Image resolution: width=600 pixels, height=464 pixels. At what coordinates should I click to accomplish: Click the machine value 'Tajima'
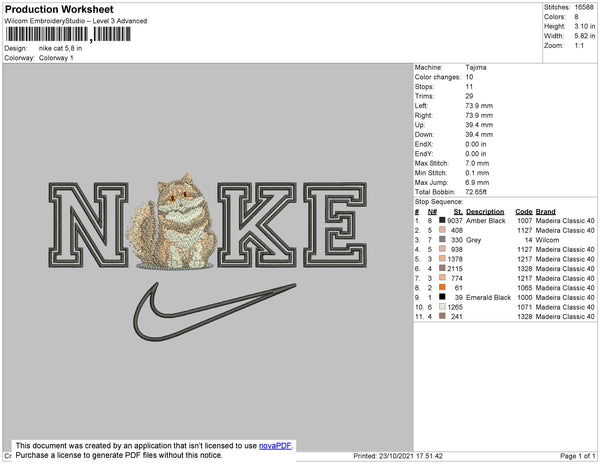coord(476,67)
